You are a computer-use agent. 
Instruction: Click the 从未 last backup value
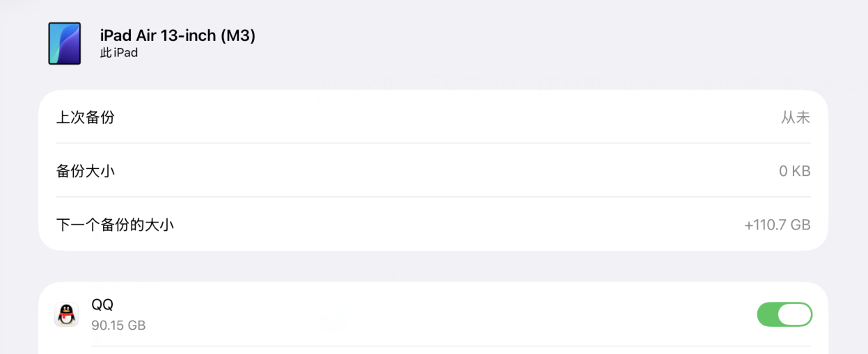pos(795,118)
